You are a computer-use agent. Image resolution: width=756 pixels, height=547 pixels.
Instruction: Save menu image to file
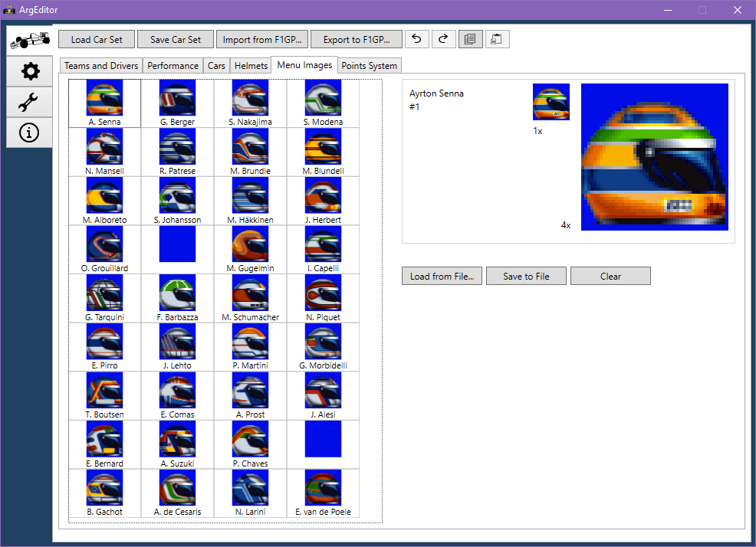pyautogui.click(x=527, y=276)
